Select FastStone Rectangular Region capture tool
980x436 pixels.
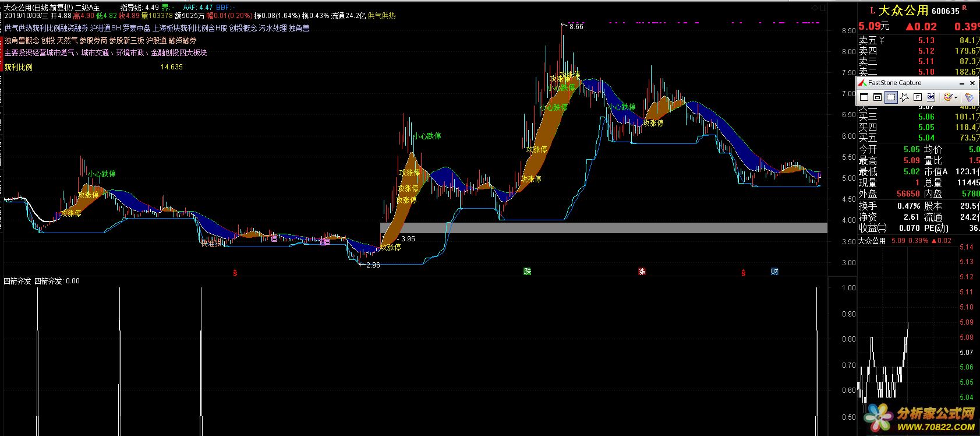tap(891, 97)
